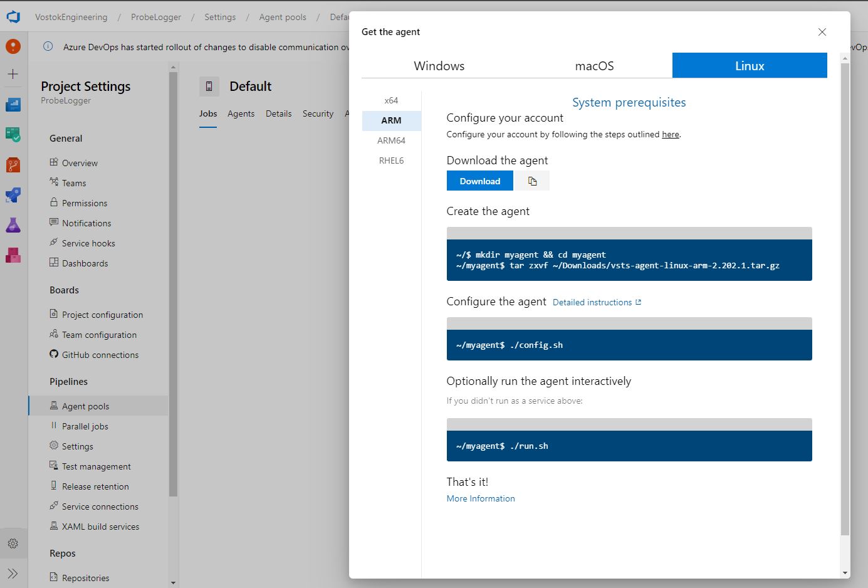Select the RHEL6 architecture option
Image resolution: width=868 pixels, height=588 pixels.
point(392,160)
